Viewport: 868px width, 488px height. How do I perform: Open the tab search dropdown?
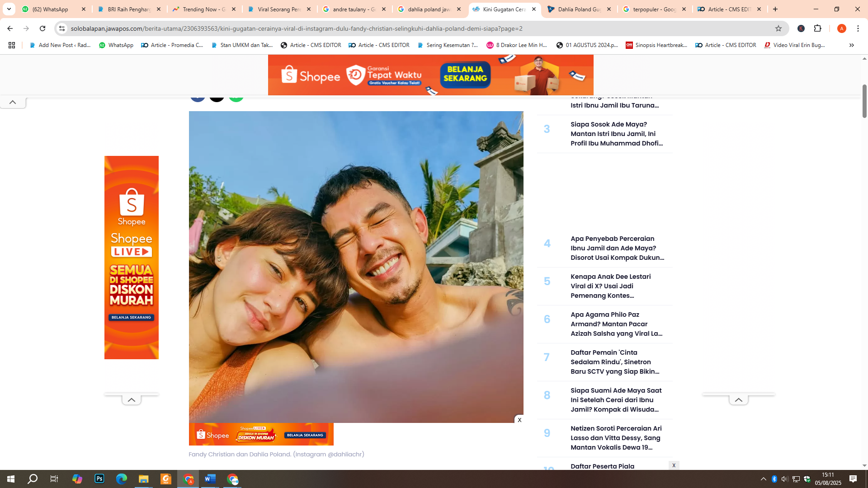tap(9, 9)
